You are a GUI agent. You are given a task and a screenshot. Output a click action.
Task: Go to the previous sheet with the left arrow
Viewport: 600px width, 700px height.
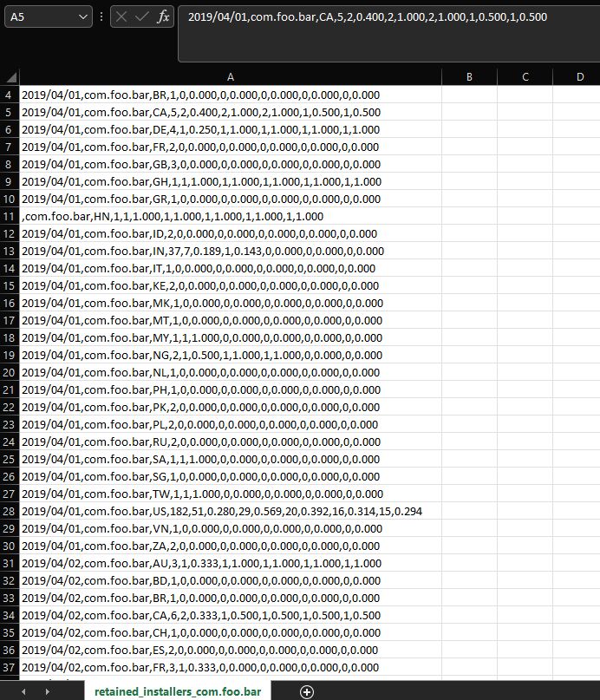[x=23, y=692]
